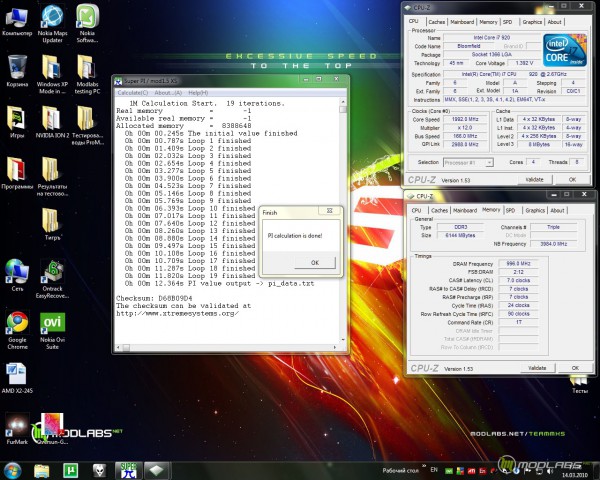Image resolution: width=600 pixels, height=480 pixels.
Task: Click the Core Speed value 1992.0 MHz
Action: (465, 119)
